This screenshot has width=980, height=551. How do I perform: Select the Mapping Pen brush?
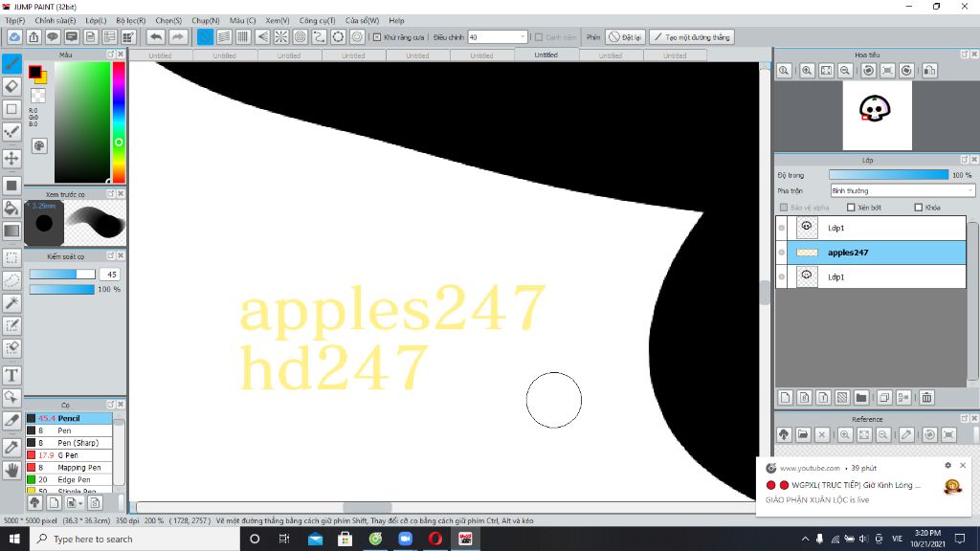tap(69, 467)
